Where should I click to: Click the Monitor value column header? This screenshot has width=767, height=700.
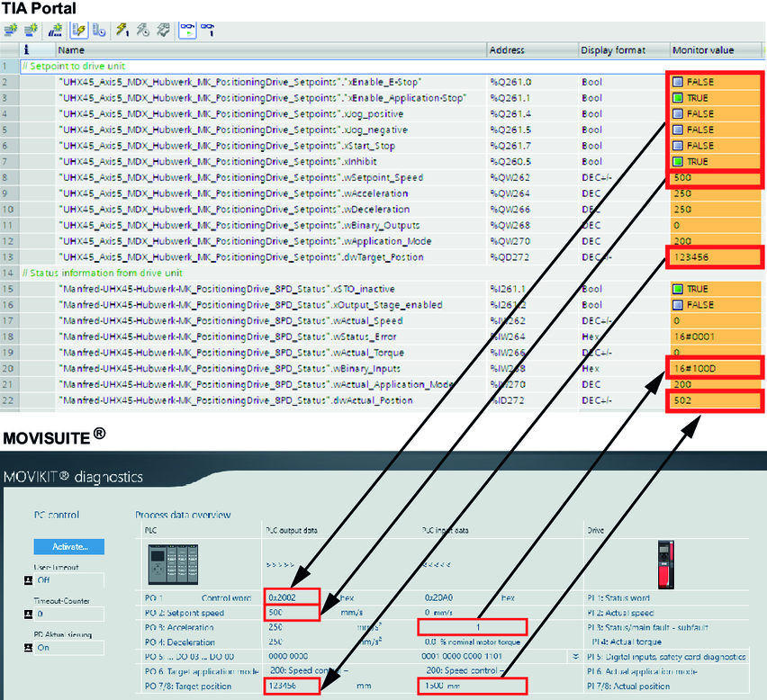pos(702,50)
